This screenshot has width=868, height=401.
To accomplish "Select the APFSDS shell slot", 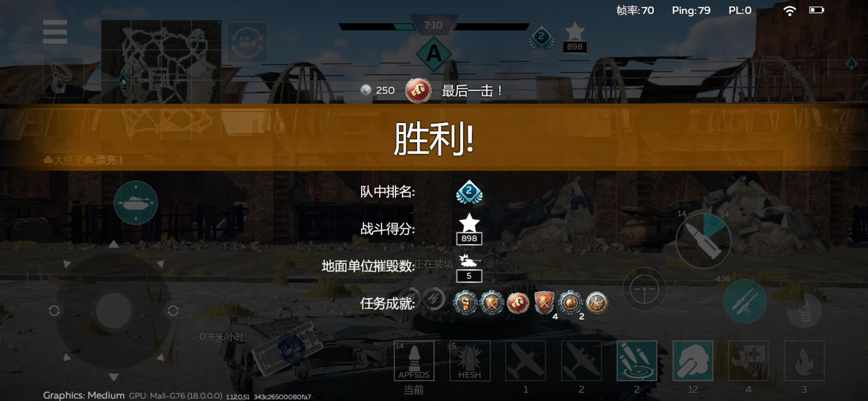I will click(414, 361).
